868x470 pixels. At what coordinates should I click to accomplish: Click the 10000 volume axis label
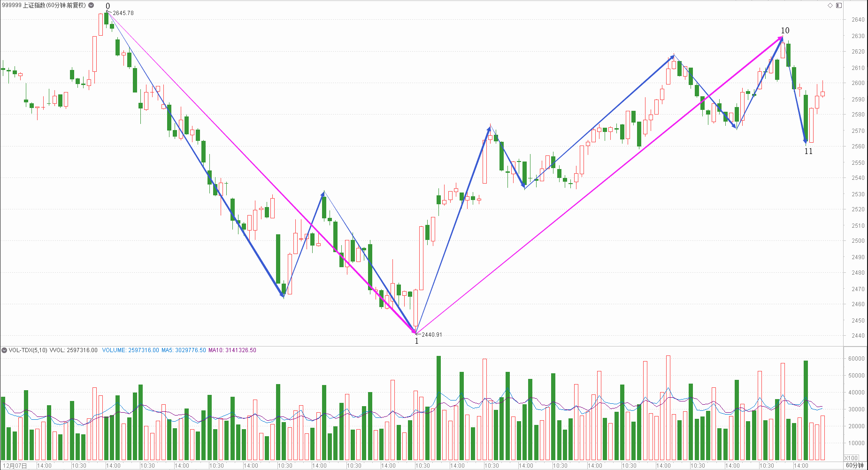pyautogui.click(x=856, y=443)
